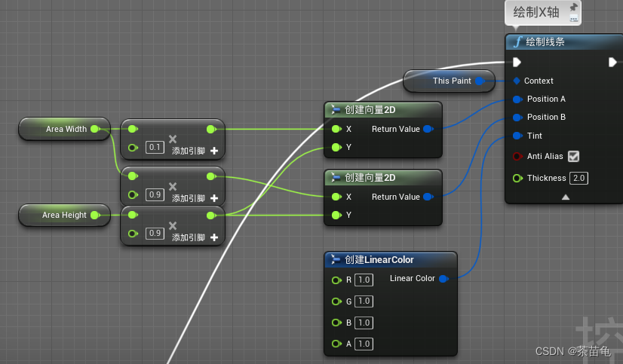Click output pin of the middle multiply node

[211, 176]
